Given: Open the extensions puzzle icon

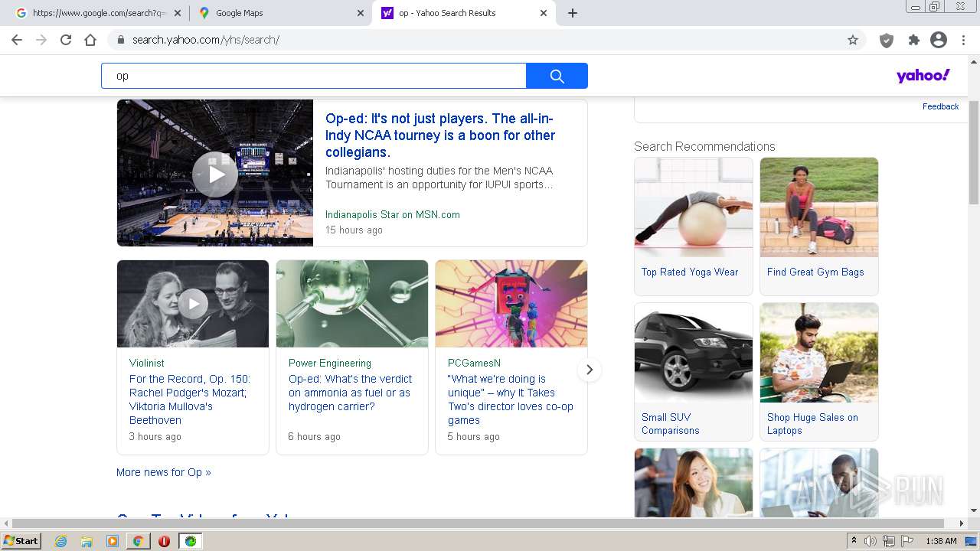Looking at the screenshot, I should [x=913, y=40].
